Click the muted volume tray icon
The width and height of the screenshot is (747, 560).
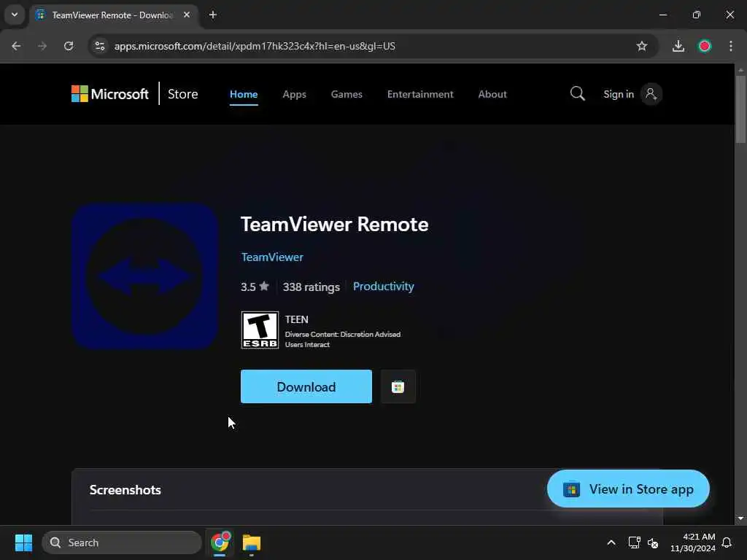653,542
